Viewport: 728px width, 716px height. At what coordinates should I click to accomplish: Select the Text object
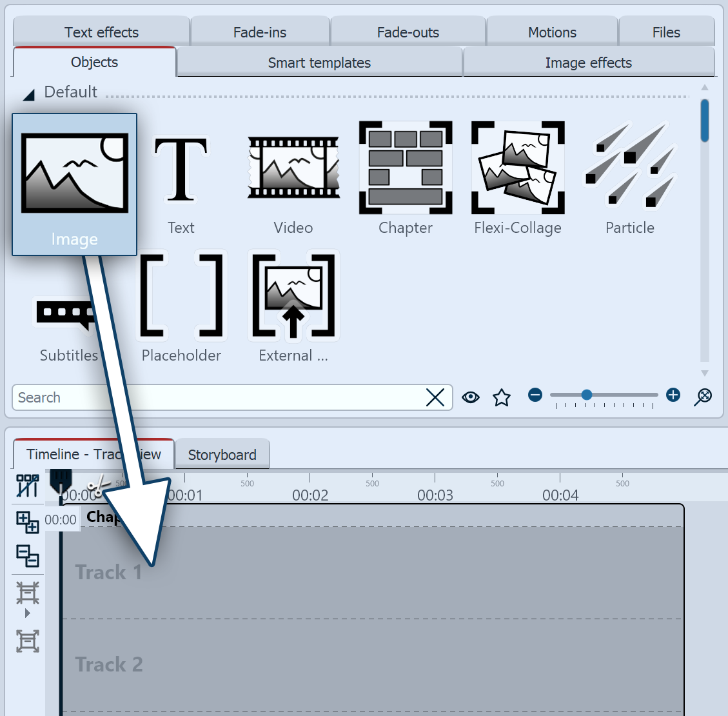point(181,181)
